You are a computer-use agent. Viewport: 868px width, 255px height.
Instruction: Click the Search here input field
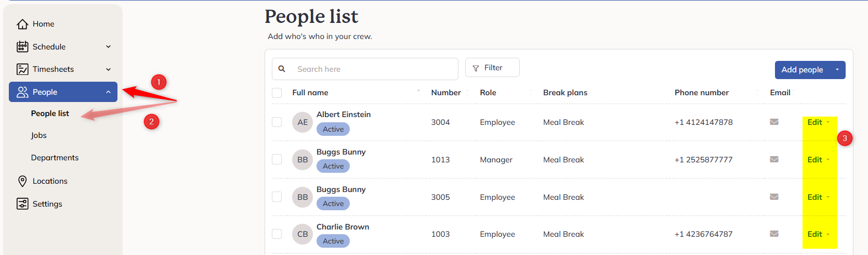click(365, 69)
